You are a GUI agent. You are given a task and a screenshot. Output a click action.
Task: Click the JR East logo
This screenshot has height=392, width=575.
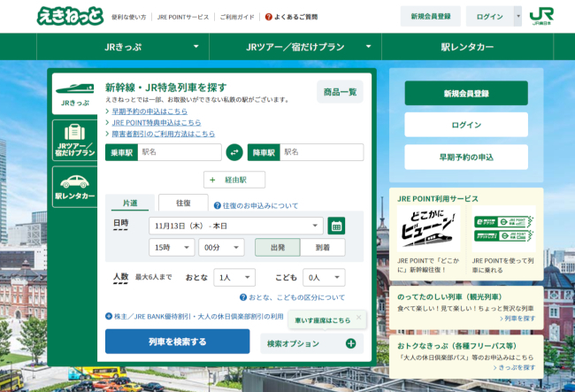[541, 16]
